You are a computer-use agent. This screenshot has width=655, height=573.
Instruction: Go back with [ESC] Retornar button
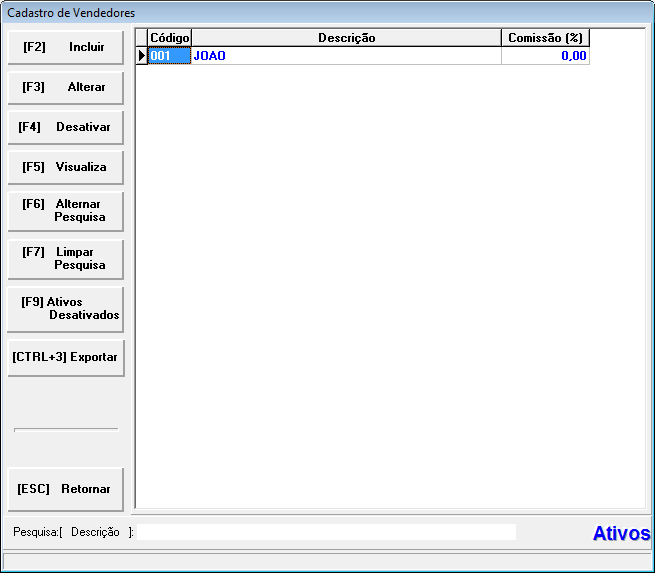[65, 489]
